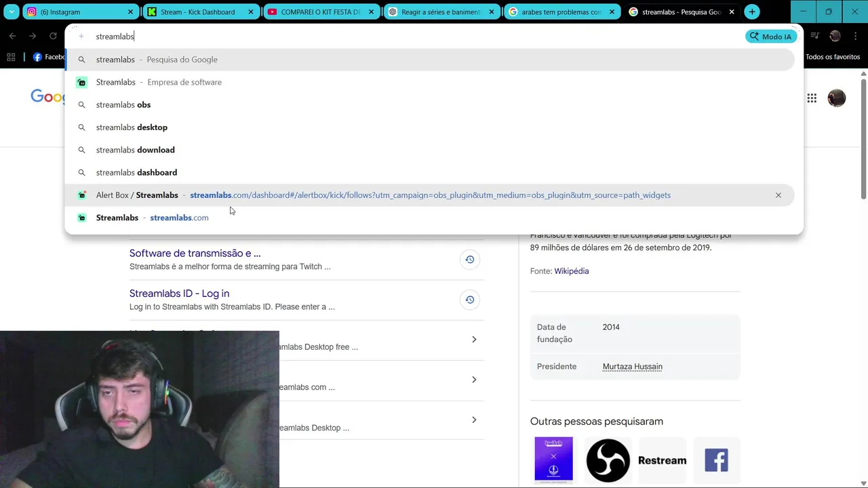Switch to the COMPAREI O KIT FESTA tab

(x=320, y=12)
